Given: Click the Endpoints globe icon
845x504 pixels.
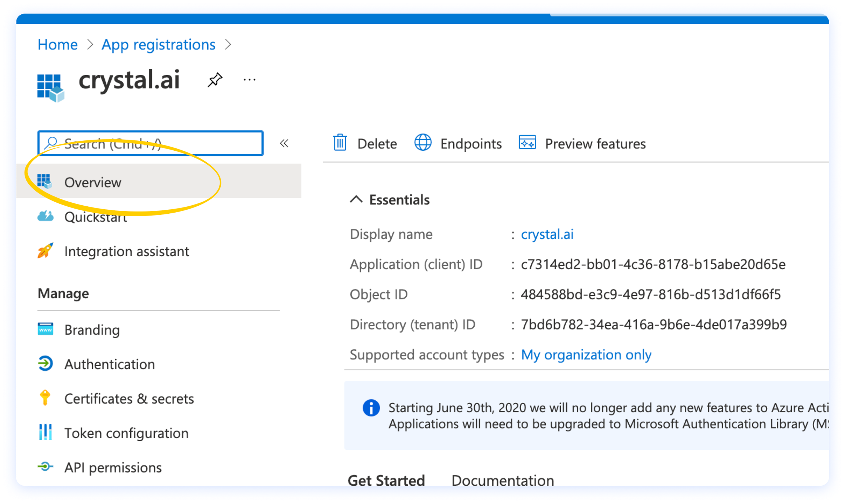Looking at the screenshot, I should [x=423, y=143].
